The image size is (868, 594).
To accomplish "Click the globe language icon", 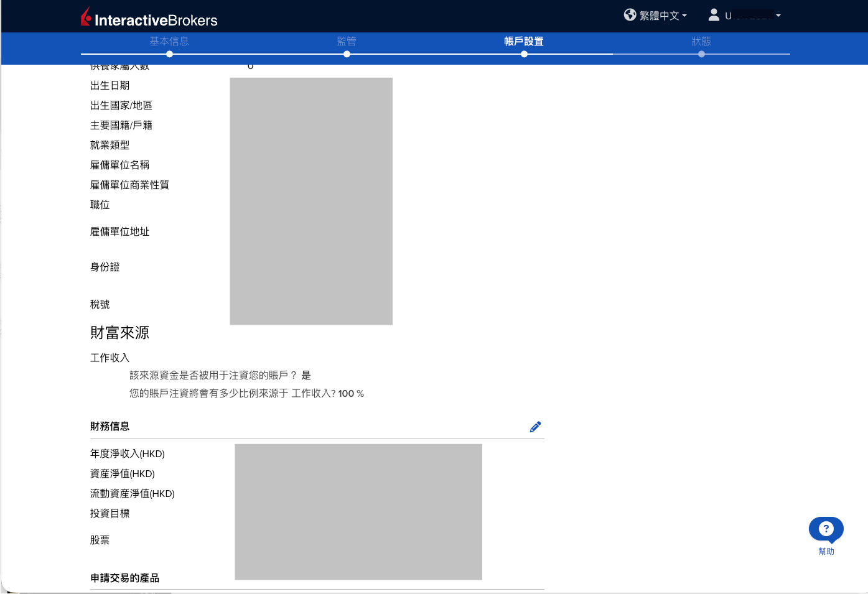I will [630, 15].
